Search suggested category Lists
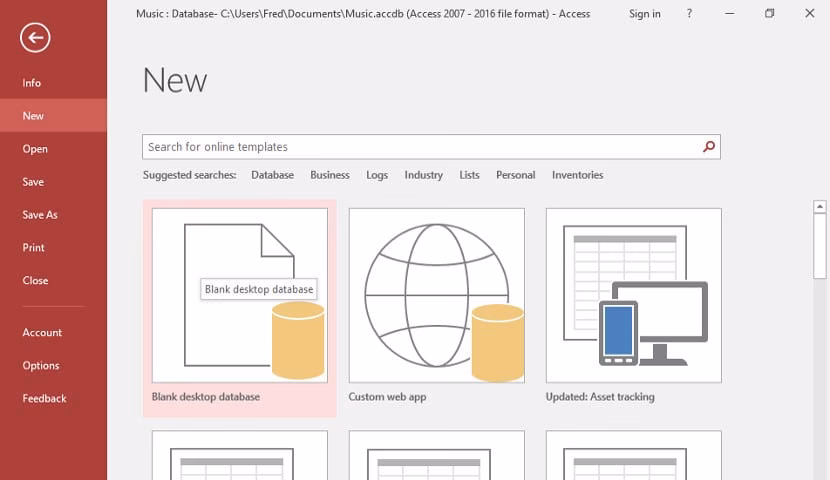 pyautogui.click(x=470, y=175)
